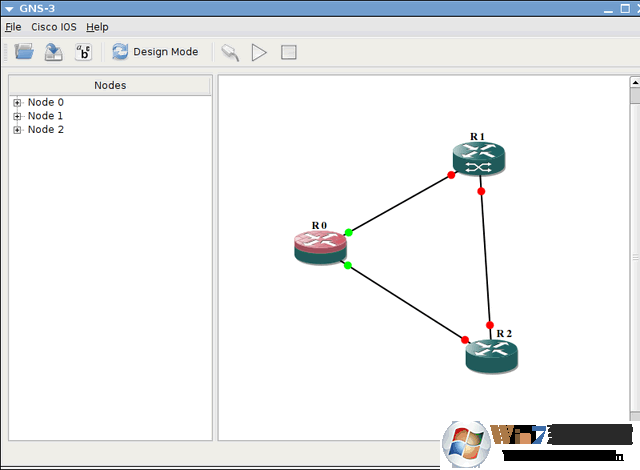The image size is (640, 470).
Task: Expand Node 1 in the tree
Action: pyautogui.click(x=17, y=116)
